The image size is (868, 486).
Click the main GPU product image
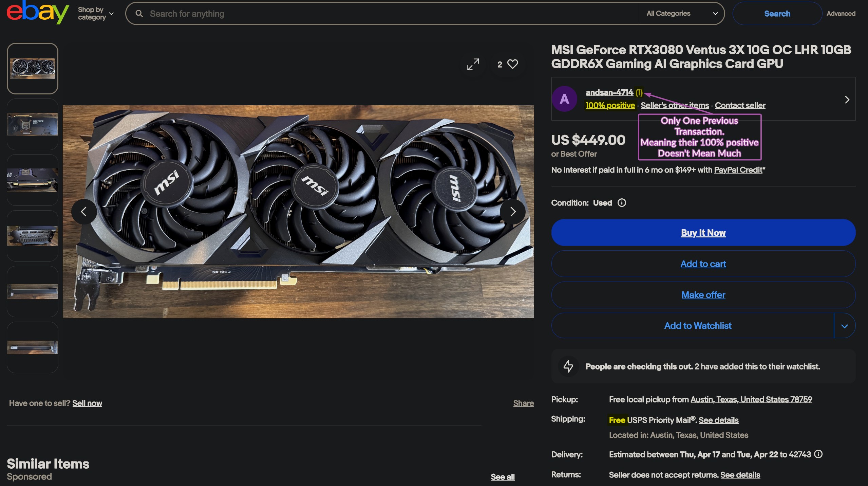coord(298,212)
